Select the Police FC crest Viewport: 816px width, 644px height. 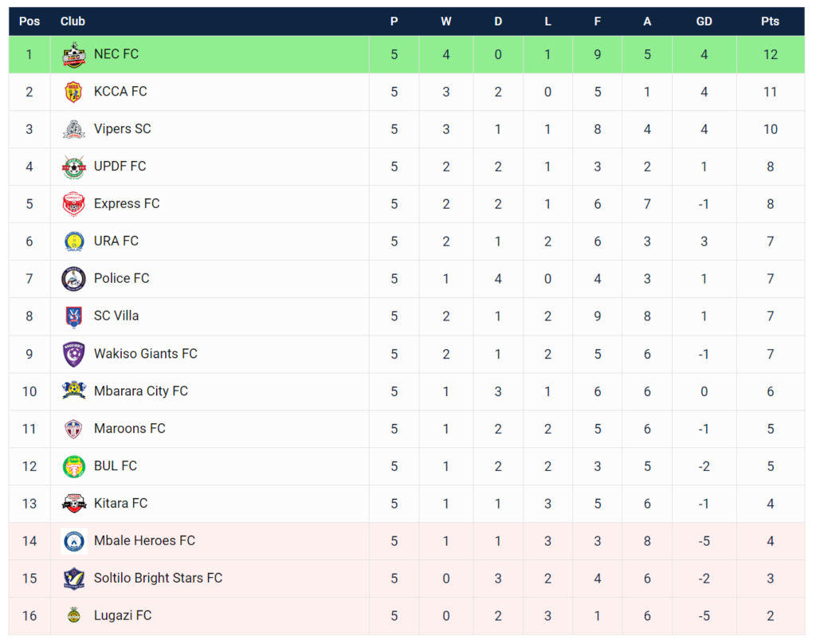74,279
